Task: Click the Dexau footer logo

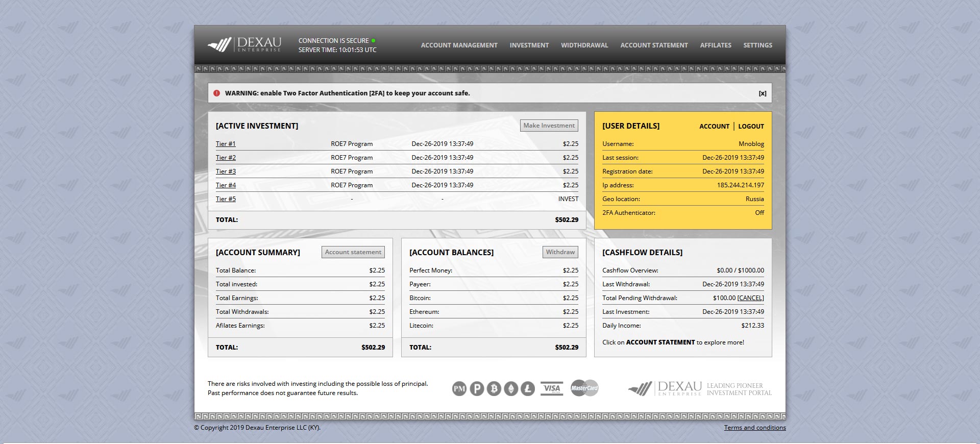Action: pyautogui.click(x=665, y=389)
